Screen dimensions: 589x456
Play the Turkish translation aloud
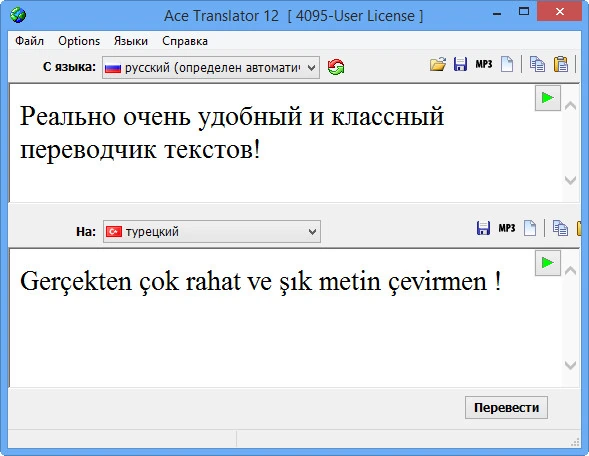pos(548,263)
